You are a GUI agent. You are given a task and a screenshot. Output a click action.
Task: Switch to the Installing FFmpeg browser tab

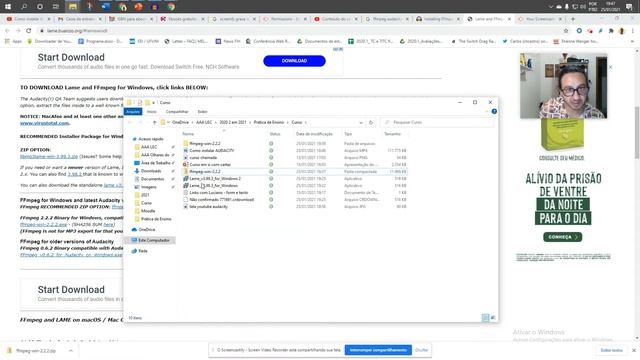pos(438,19)
